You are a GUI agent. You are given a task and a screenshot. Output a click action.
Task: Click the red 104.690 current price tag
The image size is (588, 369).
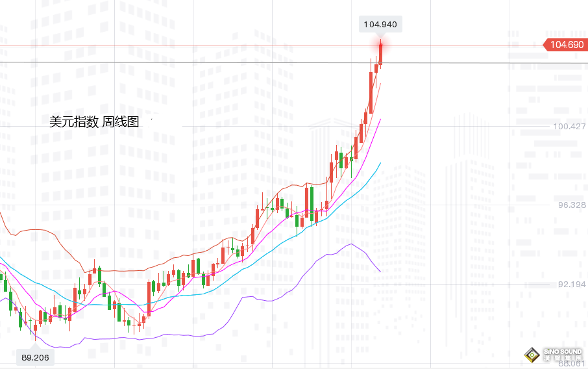point(565,45)
